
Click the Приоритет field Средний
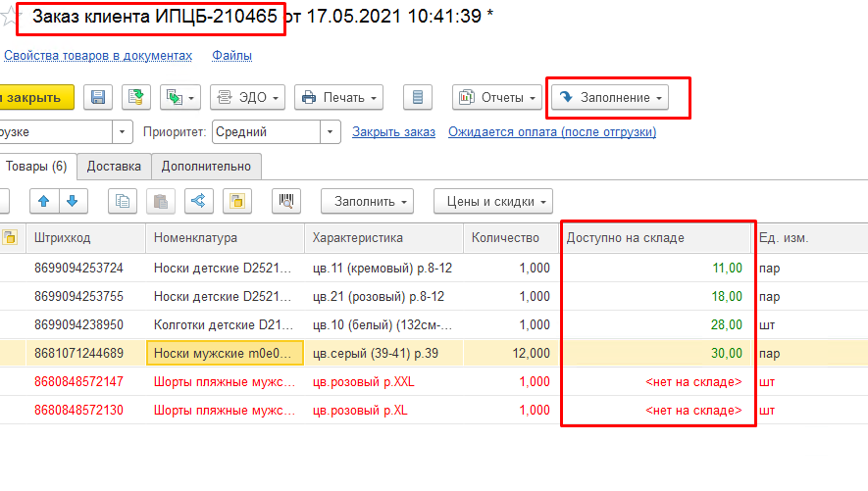pos(266,132)
